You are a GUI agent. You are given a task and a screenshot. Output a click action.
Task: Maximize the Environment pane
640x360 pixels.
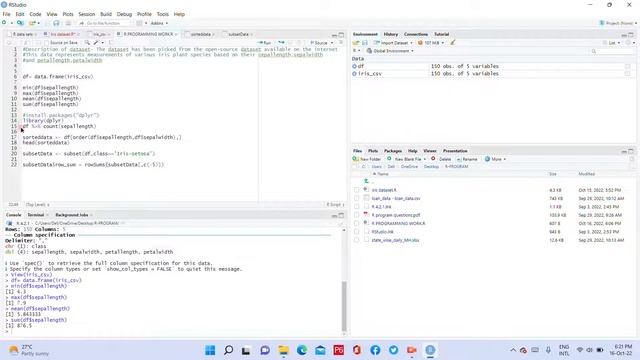coord(631,35)
